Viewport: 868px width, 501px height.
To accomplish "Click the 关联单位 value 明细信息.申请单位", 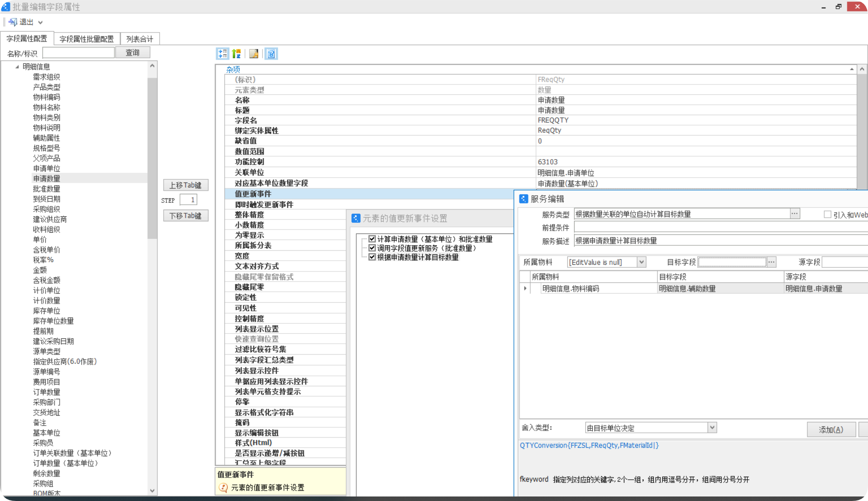I will [566, 173].
